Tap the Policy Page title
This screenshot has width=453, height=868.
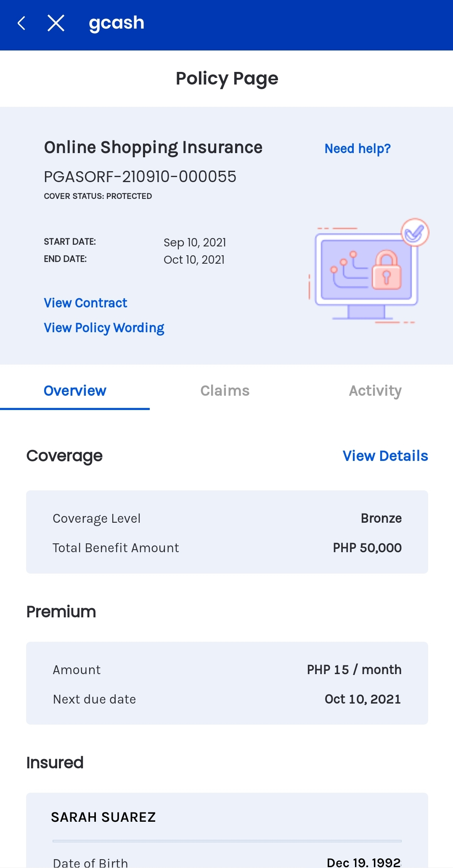[227, 79]
